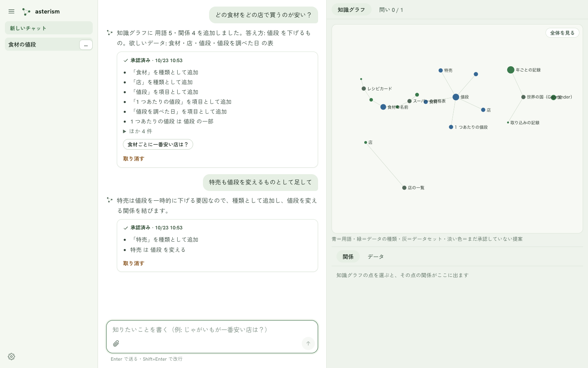Start a 新しいチャット
This screenshot has width=588, height=368.
(x=49, y=28)
